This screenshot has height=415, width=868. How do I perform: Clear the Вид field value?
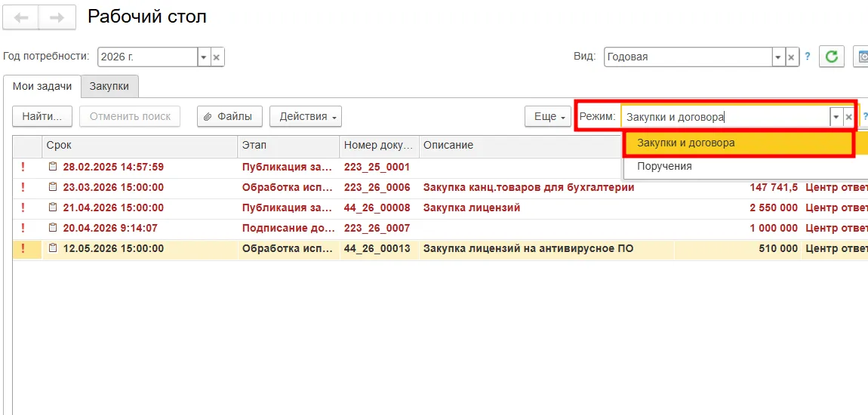(x=792, y=57)
